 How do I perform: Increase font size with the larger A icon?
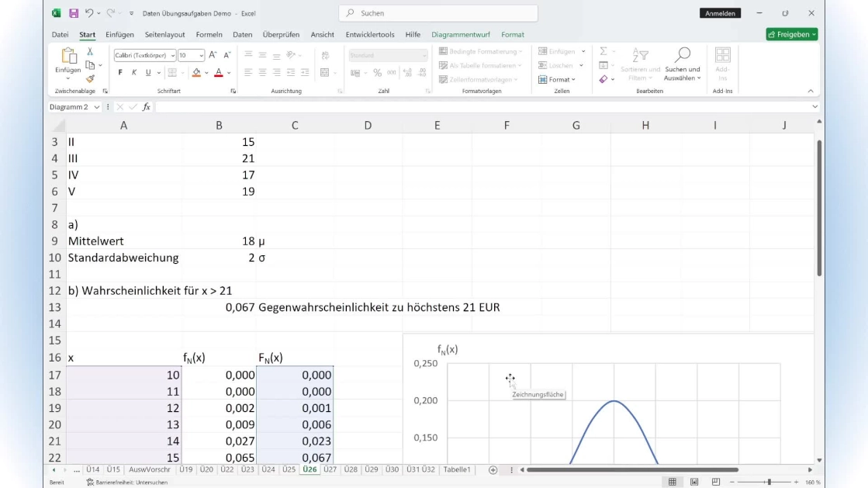pyautogui.click(x=213, y=55)
